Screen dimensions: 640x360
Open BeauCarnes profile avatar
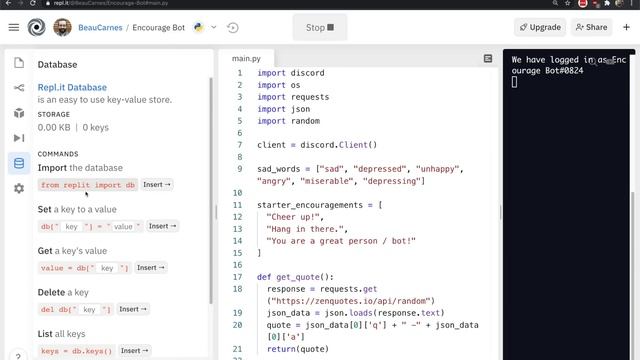(62, 27)
